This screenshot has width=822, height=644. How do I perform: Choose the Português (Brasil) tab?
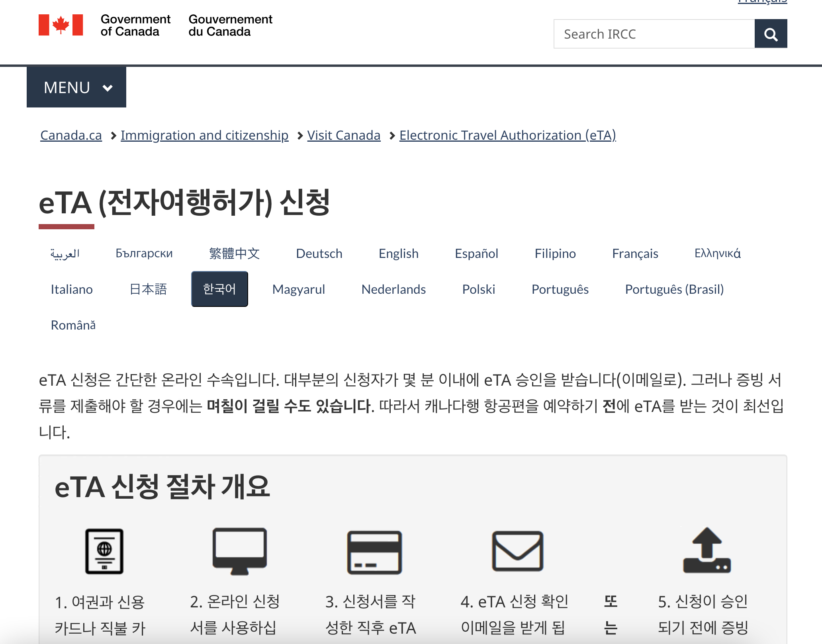point(674,289)
